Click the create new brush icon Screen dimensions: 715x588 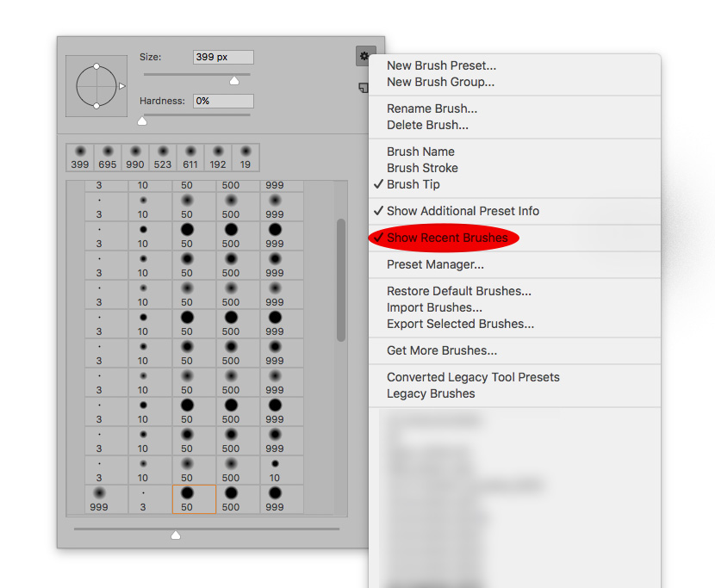tap(364, 88)
